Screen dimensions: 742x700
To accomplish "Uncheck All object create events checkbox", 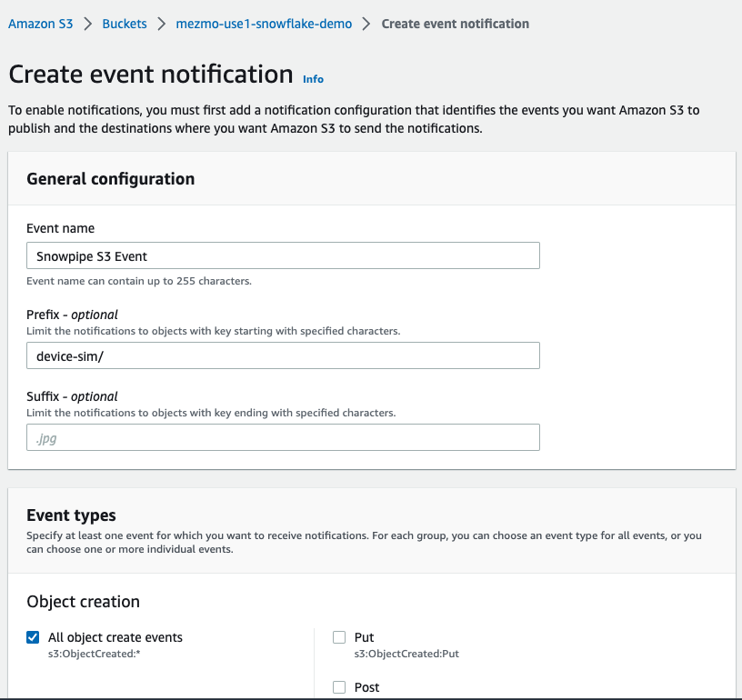I will click(33, 637).
